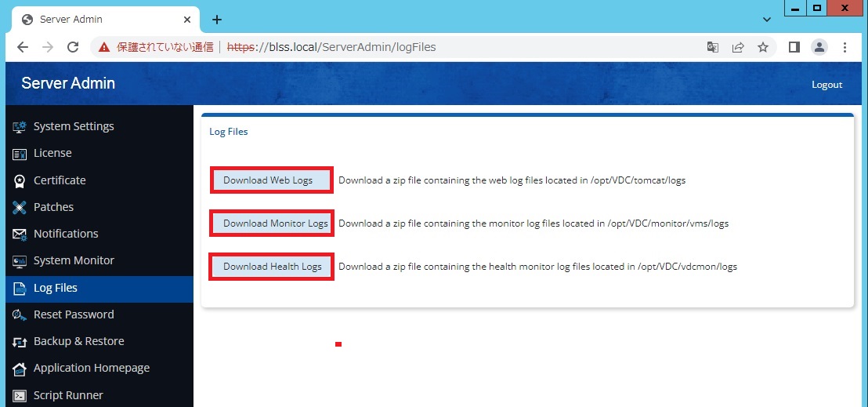
Task: Close the Server Admin browser tab
Action: [187, 20]
